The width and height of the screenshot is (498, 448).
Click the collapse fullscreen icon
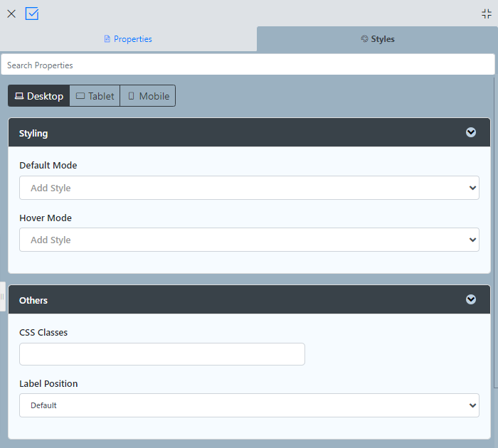486,14
